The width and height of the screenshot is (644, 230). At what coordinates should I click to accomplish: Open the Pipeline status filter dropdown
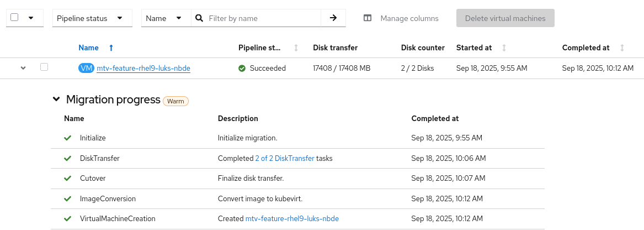pos(92,18)
